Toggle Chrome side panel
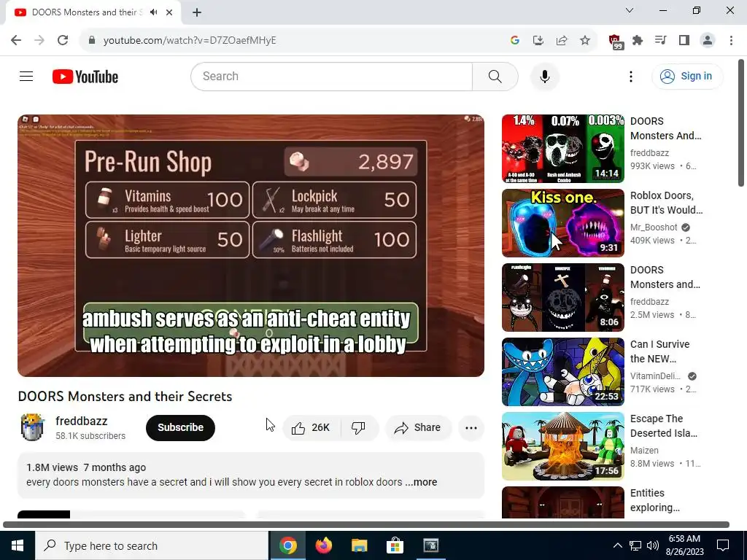This screenshot has height=560, width=747. (684, 40)
